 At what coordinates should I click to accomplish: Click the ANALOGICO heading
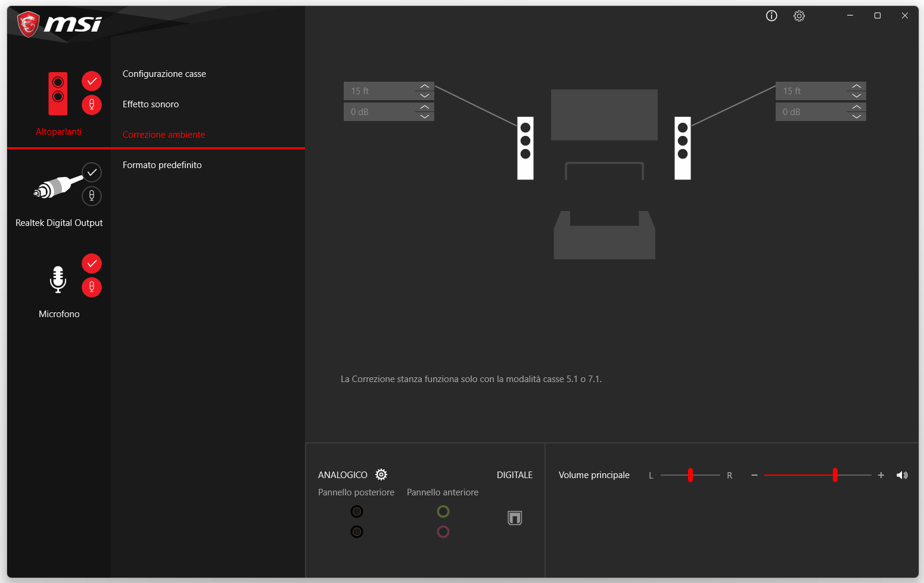click(x=343, y=475)
